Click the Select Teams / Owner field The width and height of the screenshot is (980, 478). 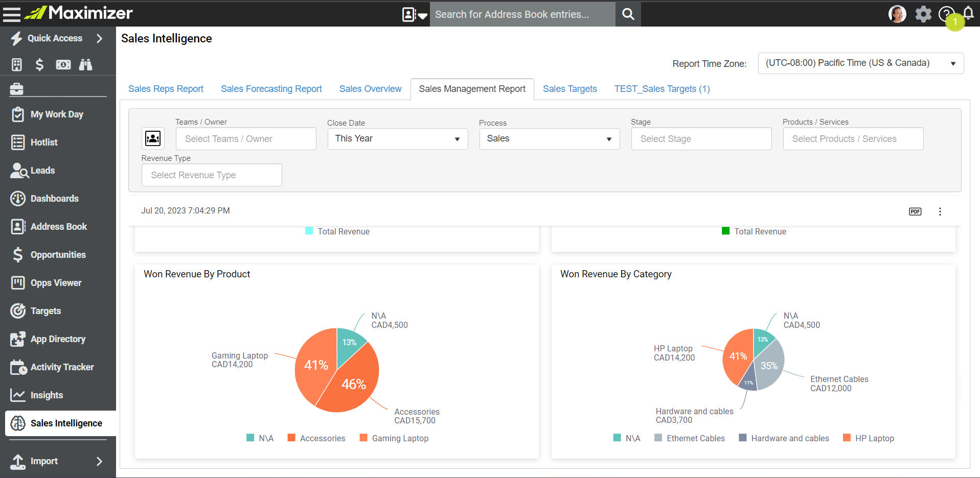tap(246, 139)
